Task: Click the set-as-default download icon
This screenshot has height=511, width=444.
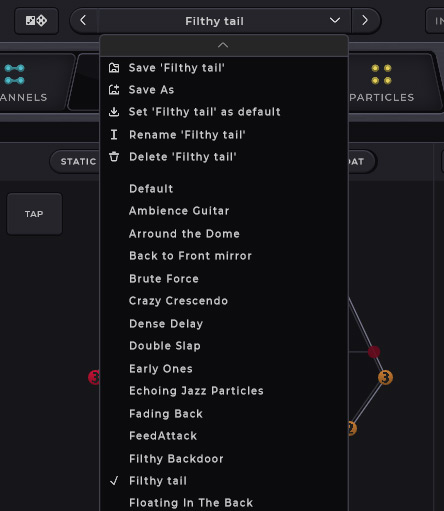Action: coord(114,112)
